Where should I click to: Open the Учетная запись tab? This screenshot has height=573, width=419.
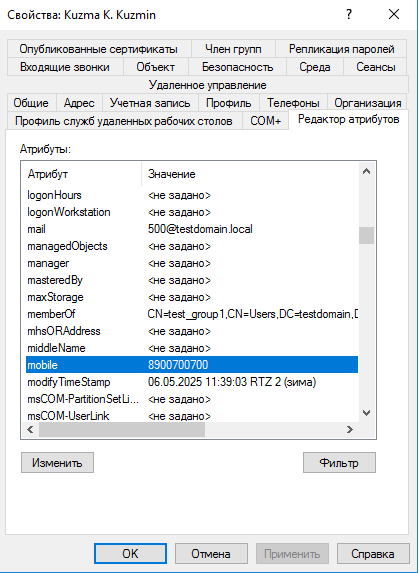pos(150,103)
